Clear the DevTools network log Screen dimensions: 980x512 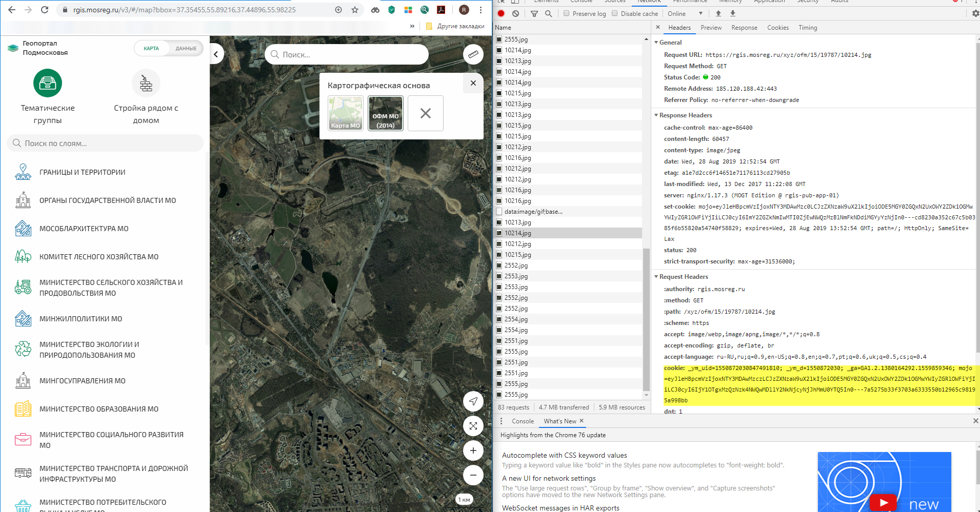[515, 14]
